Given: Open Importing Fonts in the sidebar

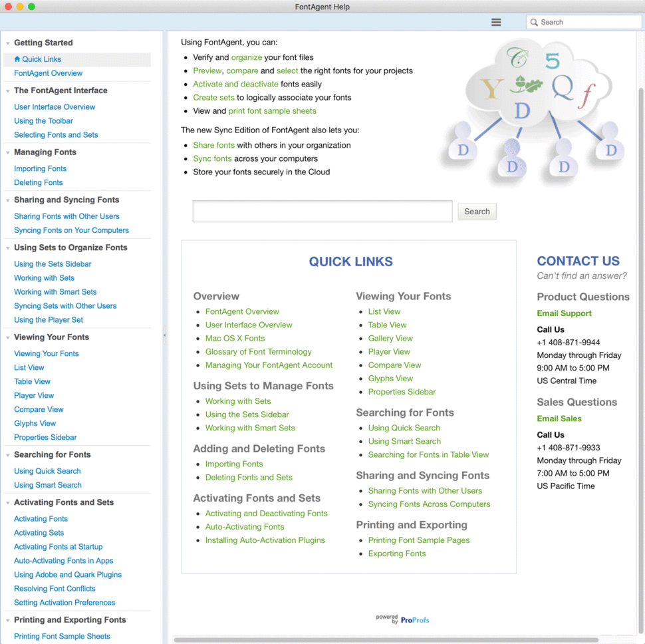Looking at the screenshot, I should [40, 169].
